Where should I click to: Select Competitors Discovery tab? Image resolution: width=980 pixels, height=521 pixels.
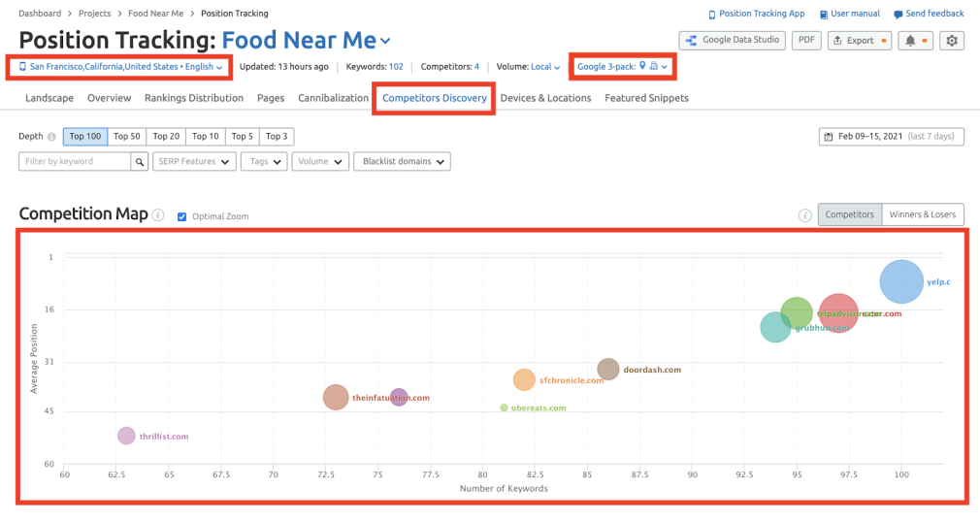coord(435,98)
